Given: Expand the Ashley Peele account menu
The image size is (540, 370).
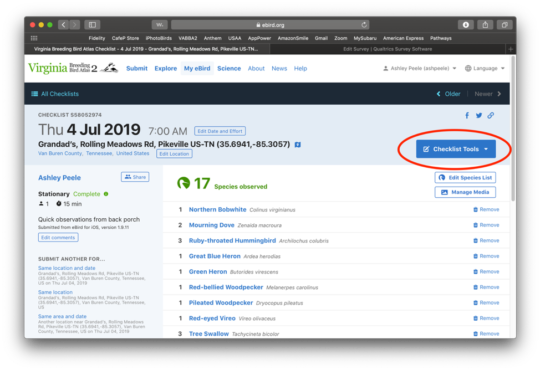Looking at the screenshot, I should pyautogui.click(x=420, y=68).
